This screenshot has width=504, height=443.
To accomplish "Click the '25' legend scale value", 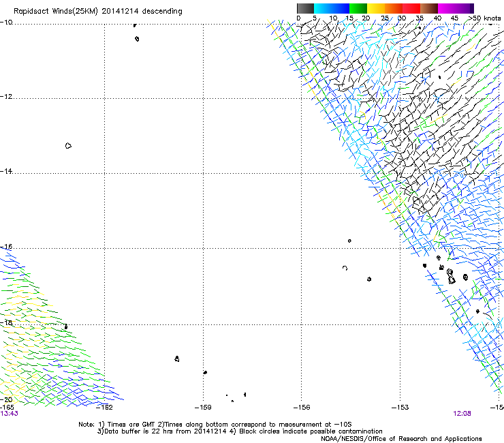I will (385, 18).
